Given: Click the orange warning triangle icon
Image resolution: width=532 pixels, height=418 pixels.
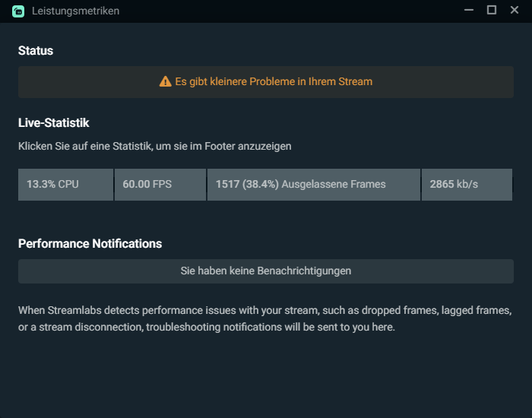Looking at the screenshot, I should (x=165, y=81).
